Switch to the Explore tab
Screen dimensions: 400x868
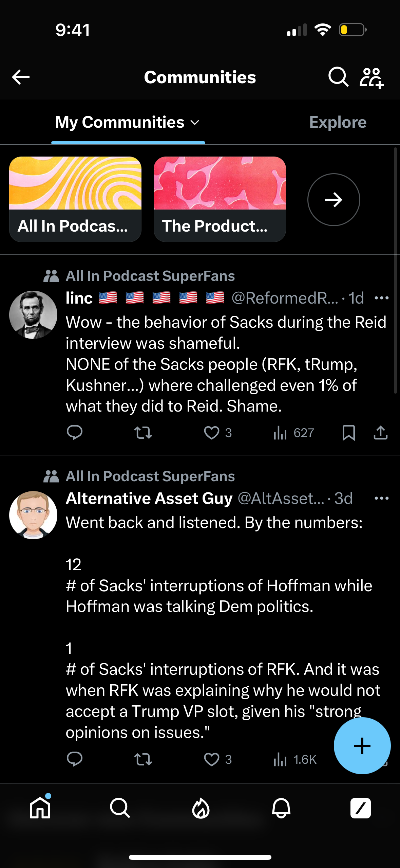coord(338,122)
